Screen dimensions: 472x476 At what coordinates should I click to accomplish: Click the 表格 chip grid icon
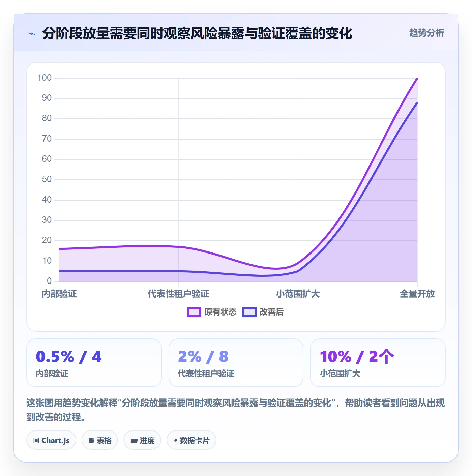pos(91,441)
